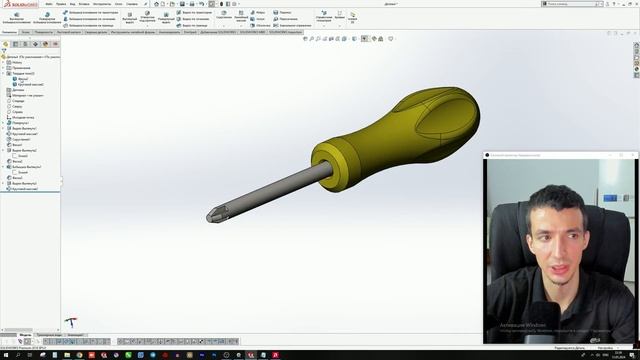
Task: Collapse the Твердые тела tree node
Action: [3, 73]
